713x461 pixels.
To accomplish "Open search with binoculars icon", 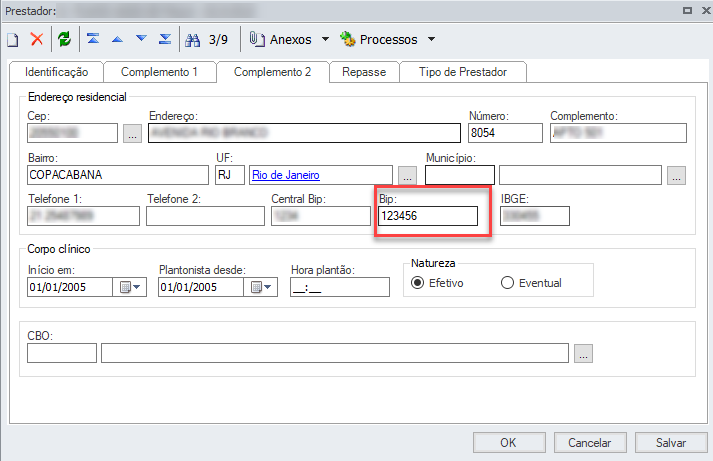I will click(x=192, y=40).
